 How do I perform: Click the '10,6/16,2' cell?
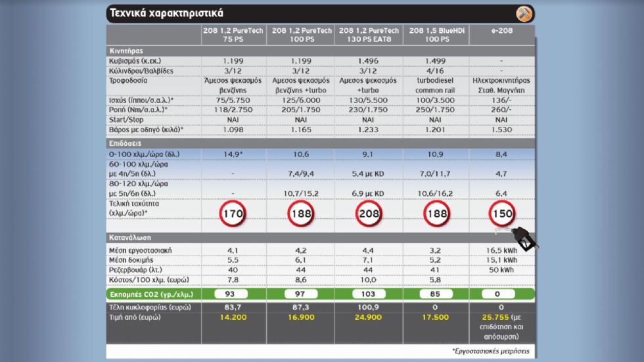pos(435,193)
